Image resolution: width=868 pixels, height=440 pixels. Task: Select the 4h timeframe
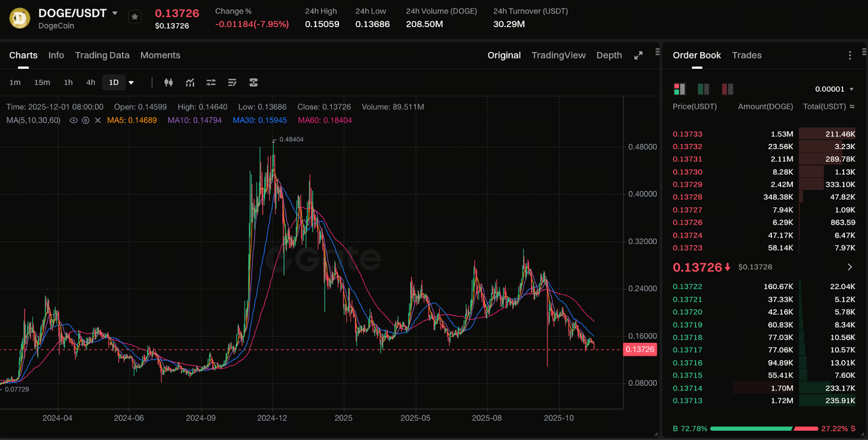coord(91,82)
